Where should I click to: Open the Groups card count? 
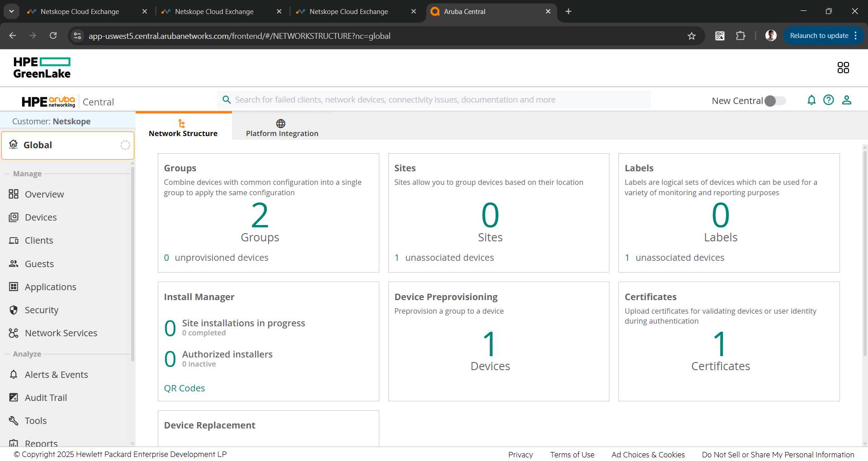(260, 216)
